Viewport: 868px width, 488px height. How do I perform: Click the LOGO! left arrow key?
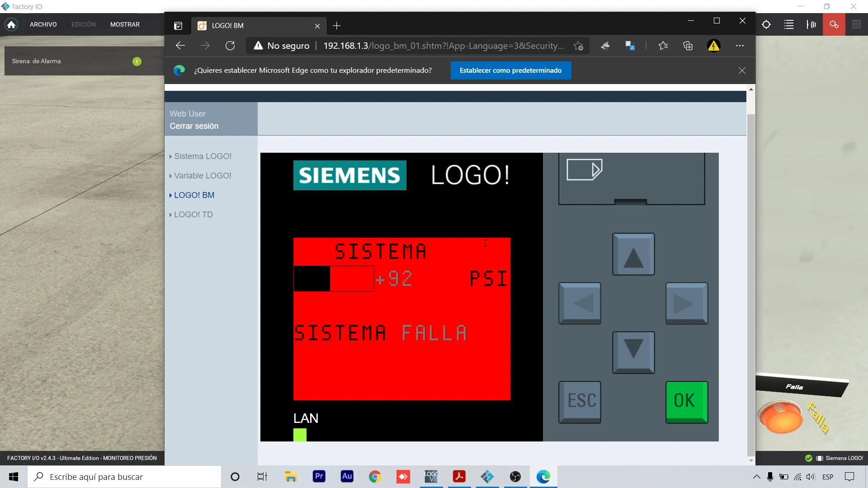click(x=580, y=304)
